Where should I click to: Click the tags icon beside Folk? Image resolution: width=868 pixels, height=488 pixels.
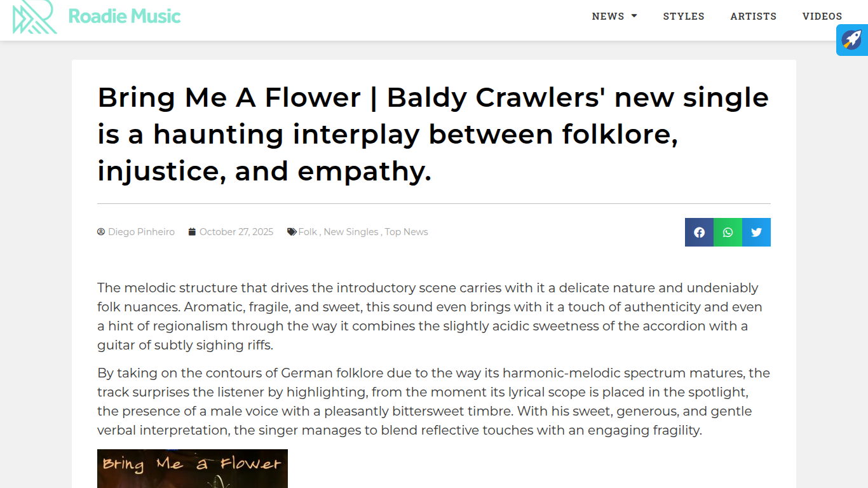coord(292,232)
